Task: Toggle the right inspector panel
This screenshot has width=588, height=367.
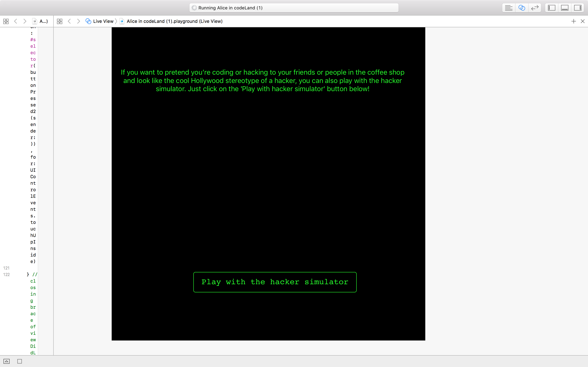Action: (x=578, y=8)
